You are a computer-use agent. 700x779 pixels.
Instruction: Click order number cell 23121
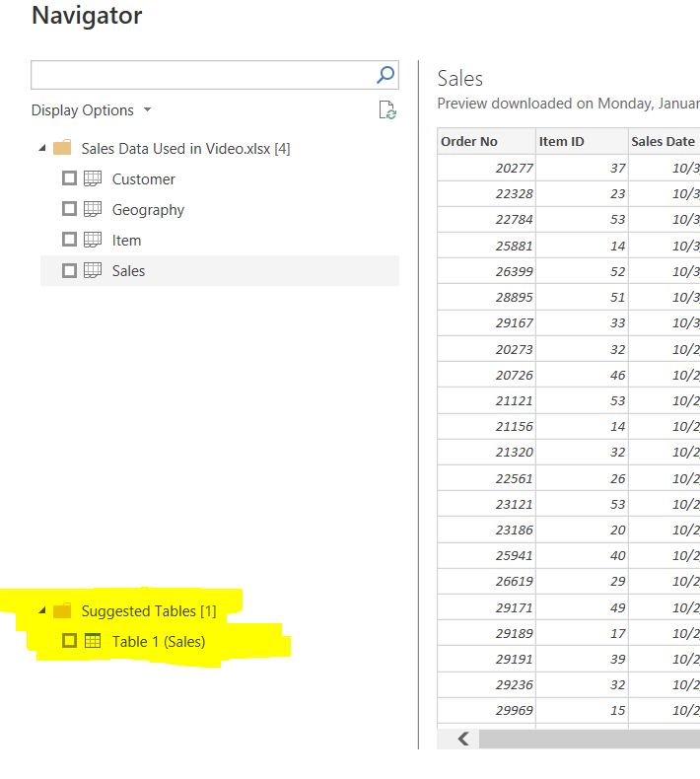(x=486, y=505)
